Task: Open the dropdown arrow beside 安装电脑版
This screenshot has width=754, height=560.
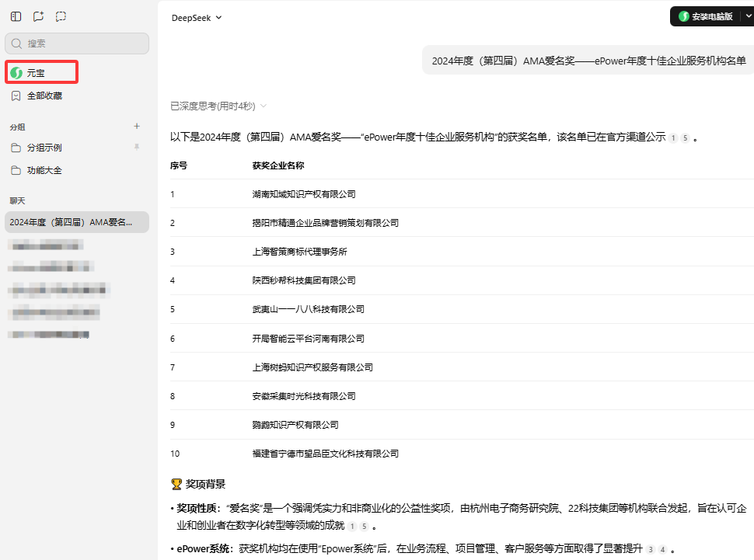Action: tap(748, 16)
